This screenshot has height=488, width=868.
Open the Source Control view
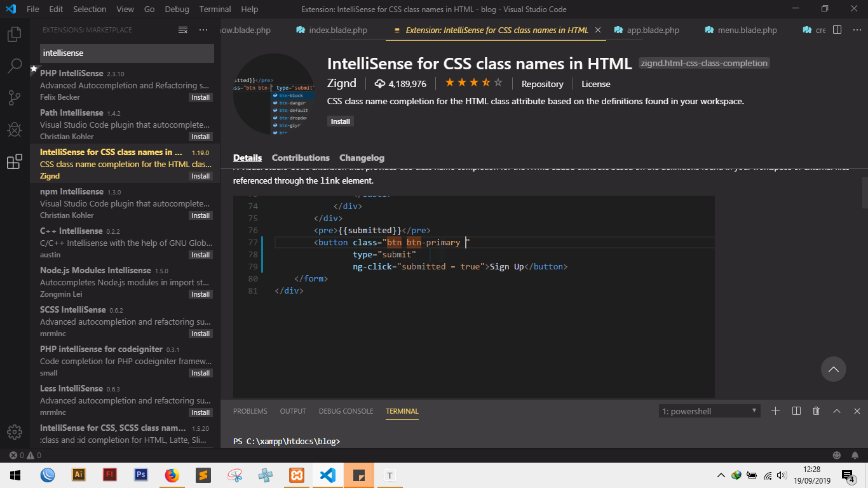pyautogui.click(x=14, y=97)
